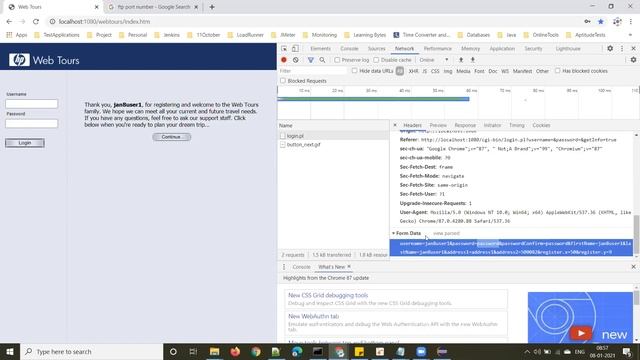Click the import HAR upload arrow
Viewport: 640px width, 360px height.
(461, 60)
